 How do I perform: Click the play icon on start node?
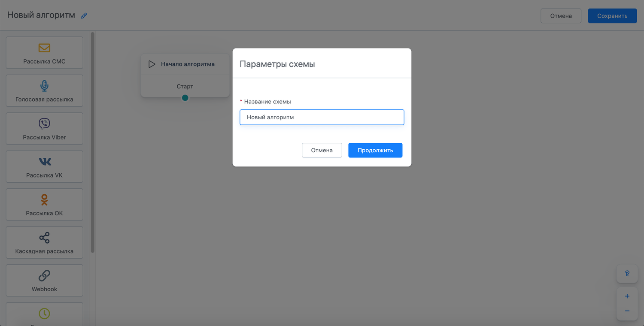point(152,64)
